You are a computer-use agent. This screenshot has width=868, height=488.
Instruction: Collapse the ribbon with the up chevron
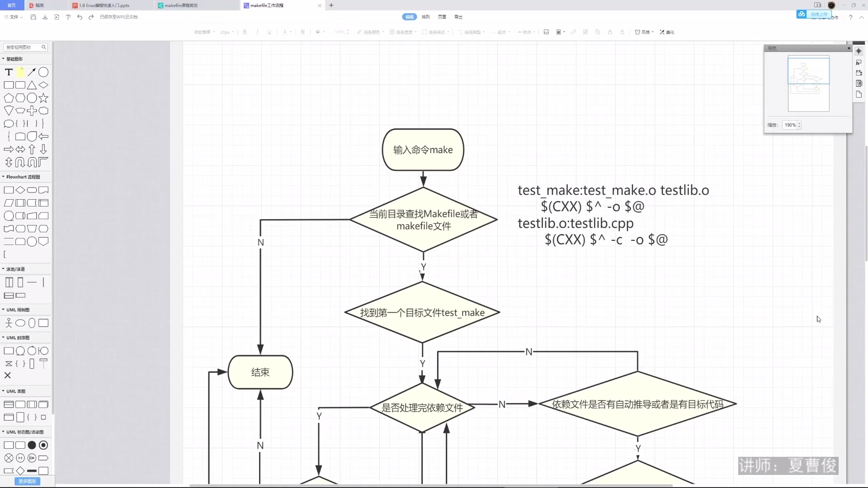tap(861, 17)
